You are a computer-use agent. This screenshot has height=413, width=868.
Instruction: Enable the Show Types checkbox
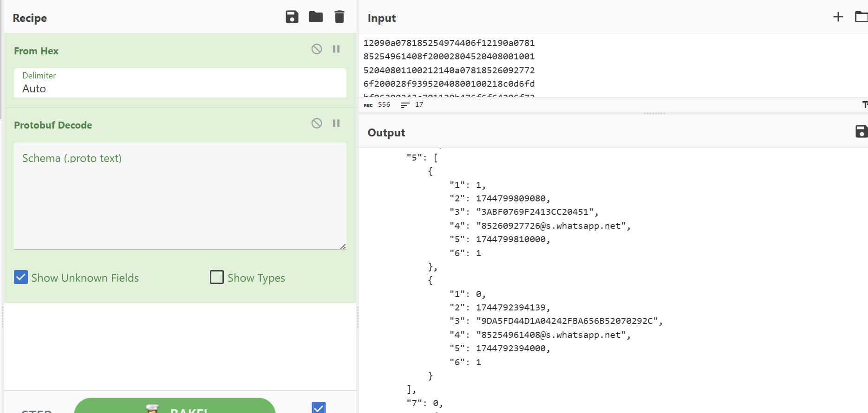click(x=217, y=277)
